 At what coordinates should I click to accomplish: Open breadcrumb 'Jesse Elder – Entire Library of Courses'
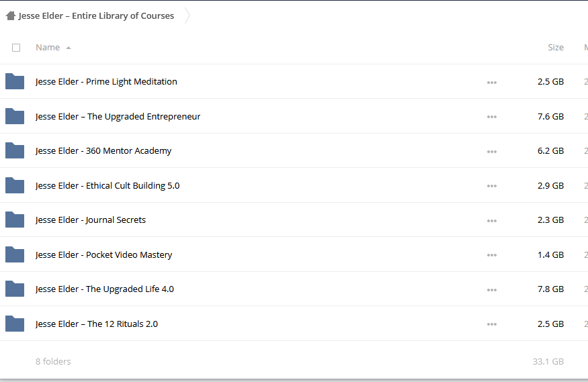96,15
